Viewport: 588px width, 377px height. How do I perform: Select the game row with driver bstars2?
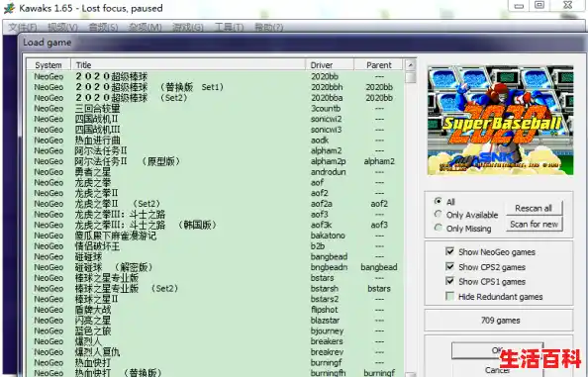pyautogui.click(x=216, y=299)
